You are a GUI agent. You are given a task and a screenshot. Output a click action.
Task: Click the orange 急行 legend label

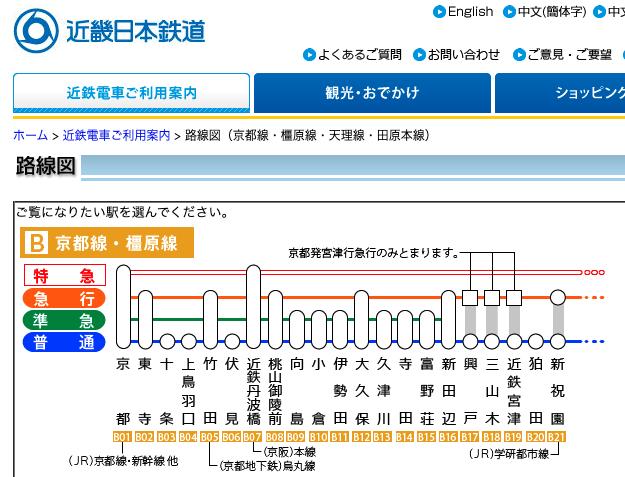(64, 298)
